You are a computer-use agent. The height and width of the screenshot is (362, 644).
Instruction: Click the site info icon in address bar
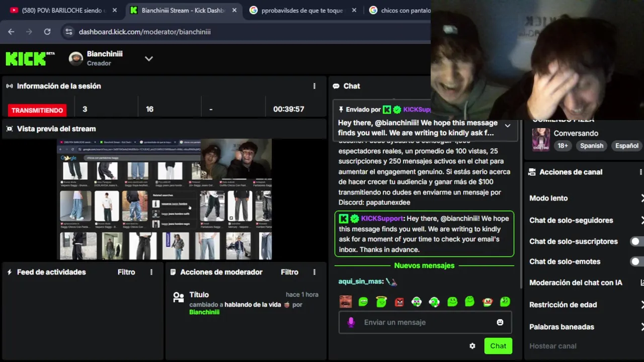(x=69, y=32)
